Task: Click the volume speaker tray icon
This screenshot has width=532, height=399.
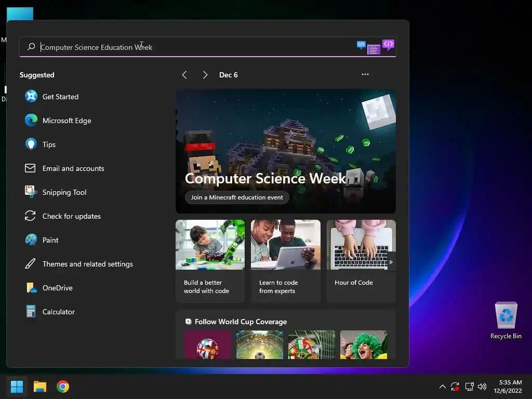Action: point(482,387)
